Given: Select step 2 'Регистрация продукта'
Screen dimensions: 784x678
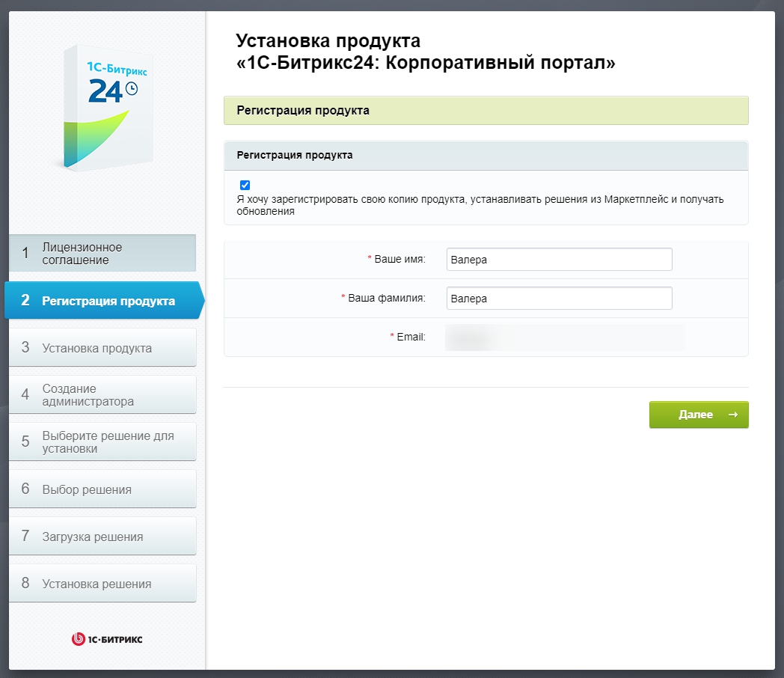Looking at the screenshot, I should [105, 301].
